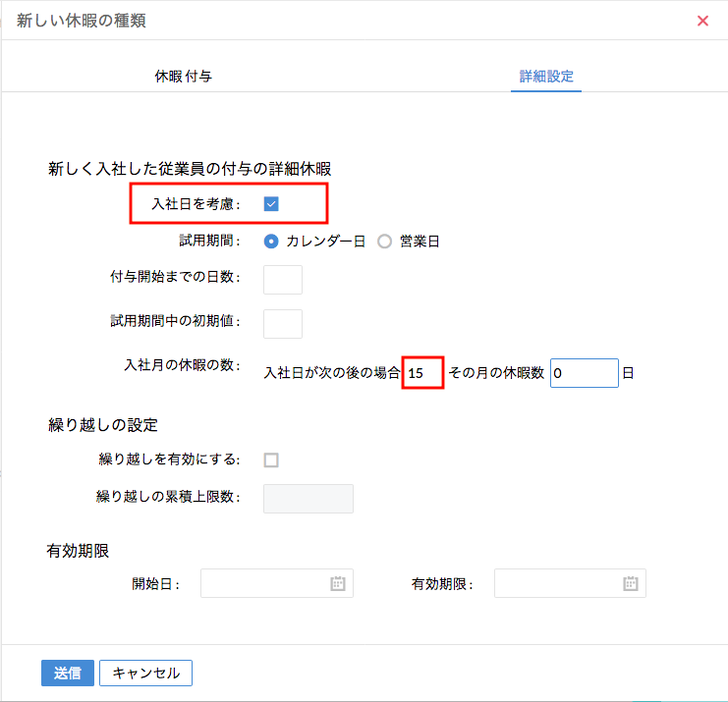The height and width of the screenshot is (702, 728).
Task: Enable the 繰り越しを有効にする checkbox
Action: pos(271,459)
